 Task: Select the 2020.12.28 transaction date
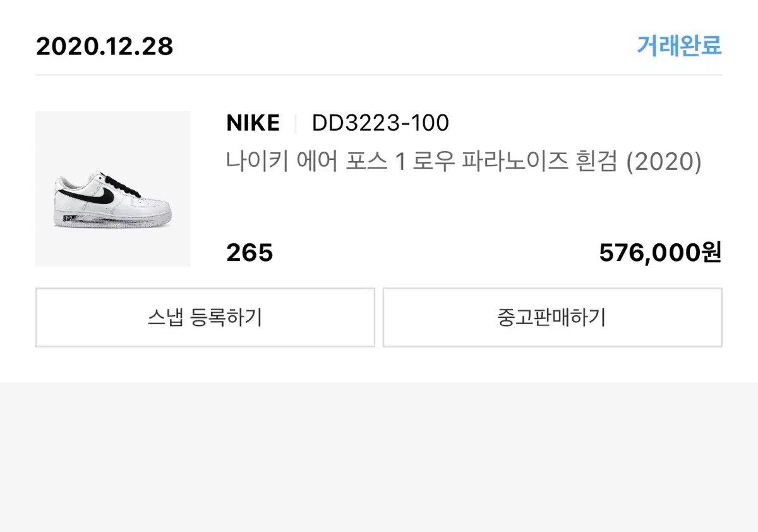pos(105,47)
